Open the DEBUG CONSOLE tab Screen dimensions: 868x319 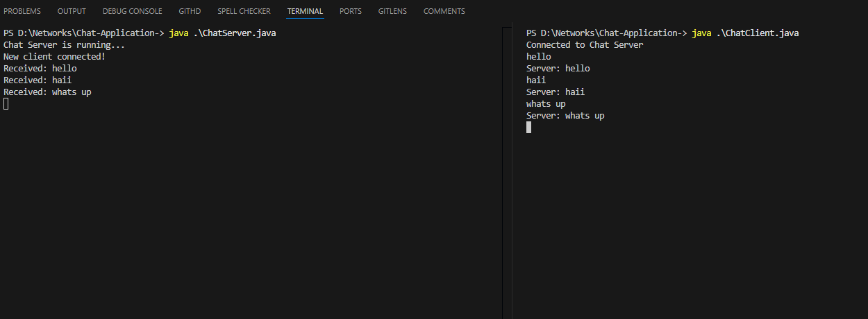tap(132, 11)
